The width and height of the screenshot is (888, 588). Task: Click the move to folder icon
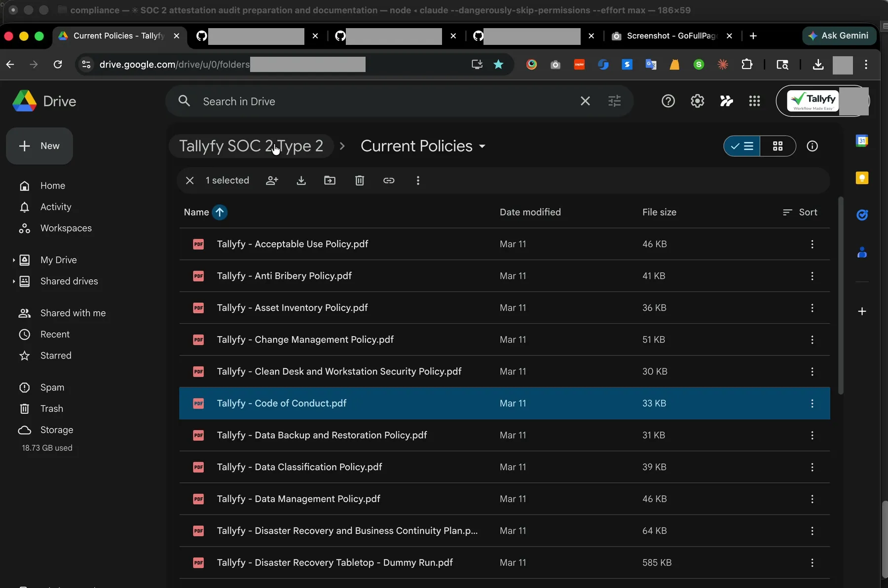(330, 181)
